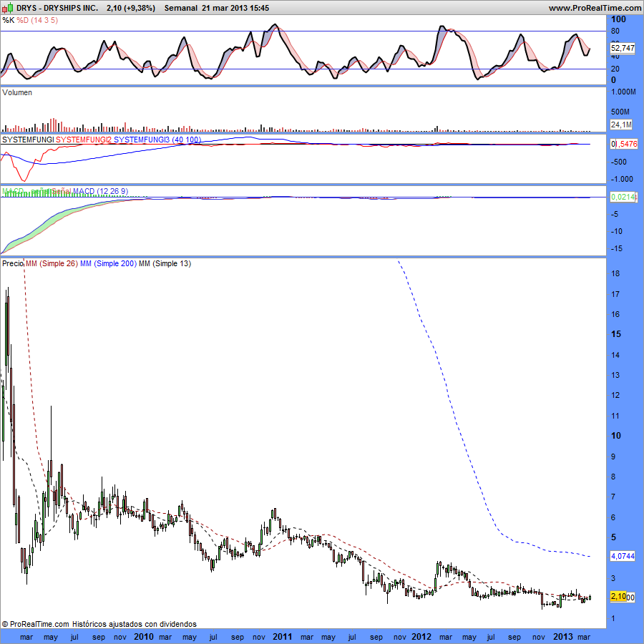The width and height of the screenshot is (644, 644).
Task: Click the 0,5476 indicator value box
Action: pyautogui.click(x=624, y=144)
